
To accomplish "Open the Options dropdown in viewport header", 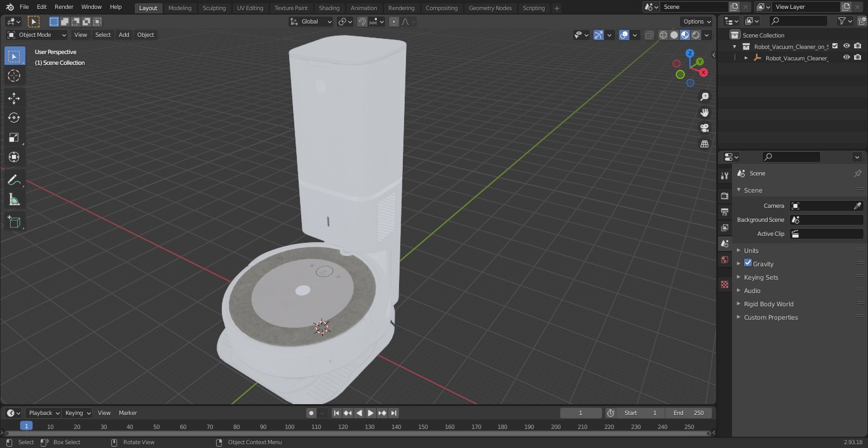I will [697, 22].
